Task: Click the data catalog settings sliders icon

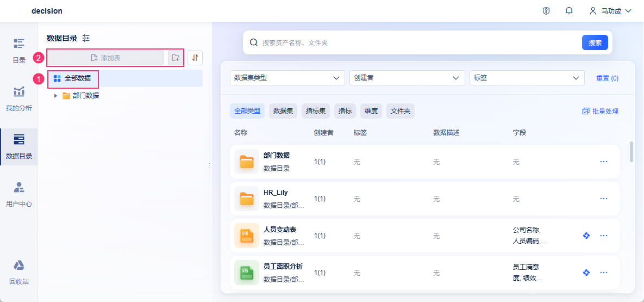Action: (86, 38)
